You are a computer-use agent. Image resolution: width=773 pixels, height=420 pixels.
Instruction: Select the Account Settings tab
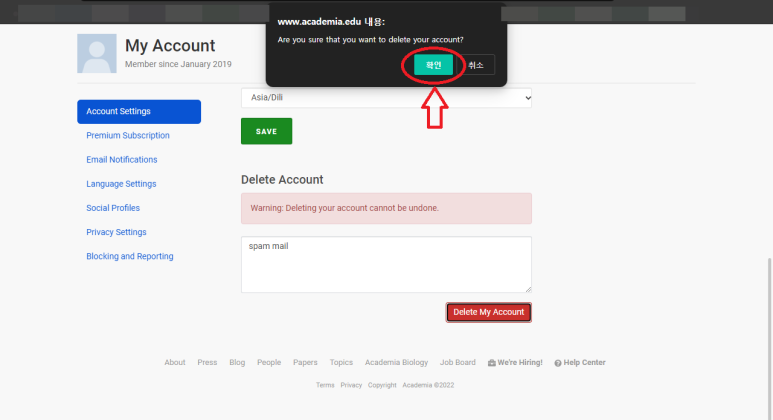tap(139, 111)
